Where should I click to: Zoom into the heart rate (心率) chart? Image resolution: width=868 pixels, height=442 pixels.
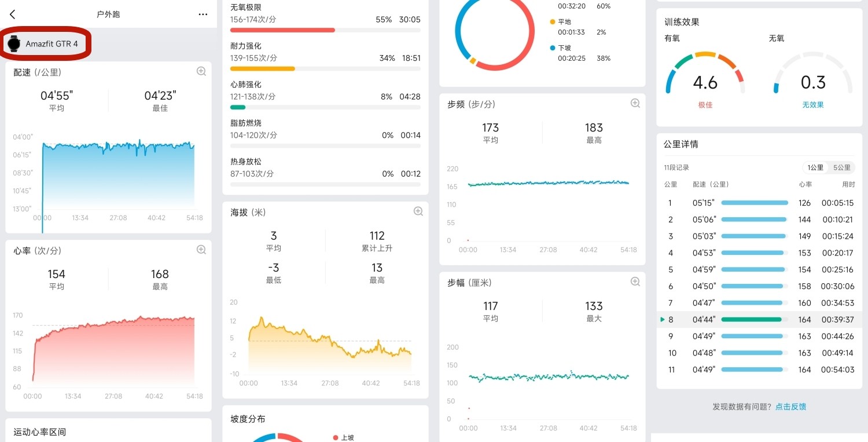[201, 250]
